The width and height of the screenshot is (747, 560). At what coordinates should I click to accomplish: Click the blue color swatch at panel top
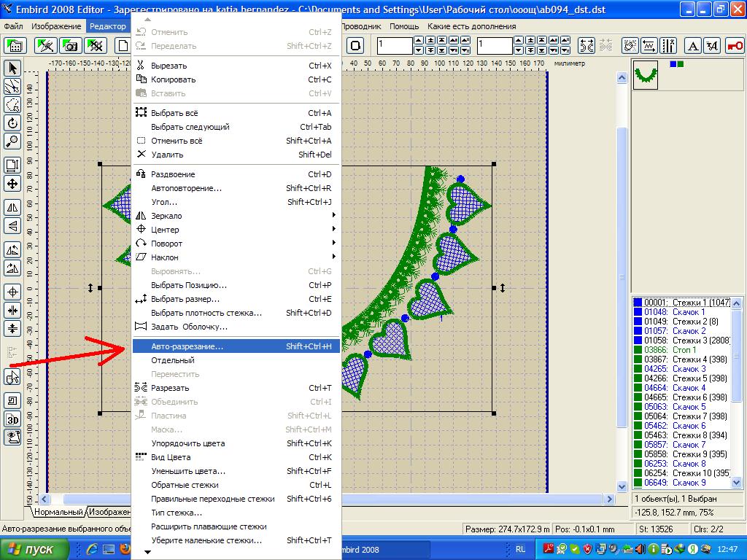pos(673,64)
